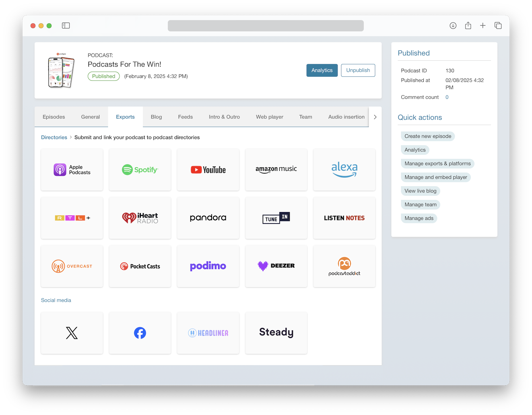Click the browser address bar
The image size is (532, 415).
click(x=266, y=26)
